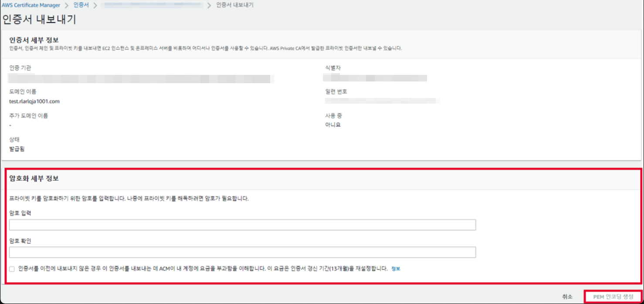Click the domain name test.rlarlqja1001.com
The width and height of the screenshot is (644, 304).
(34, 101)
